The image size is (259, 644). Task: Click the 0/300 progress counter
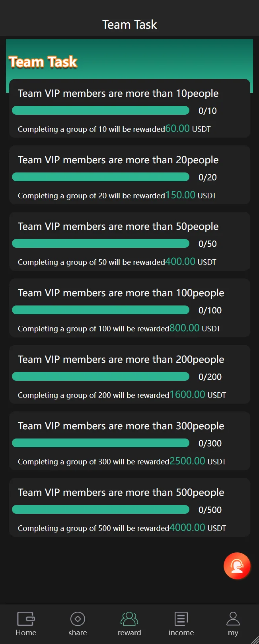pyautogui.click(x=210, y=443)
